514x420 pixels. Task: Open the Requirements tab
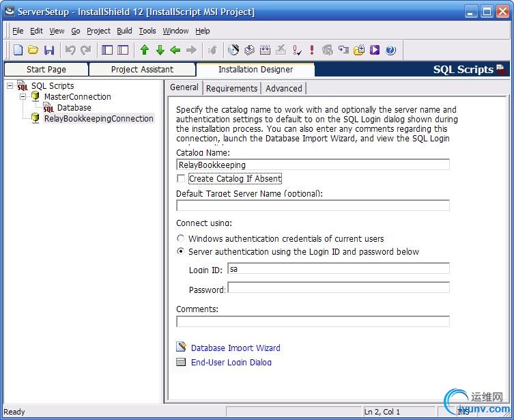(x=231, y=89)
